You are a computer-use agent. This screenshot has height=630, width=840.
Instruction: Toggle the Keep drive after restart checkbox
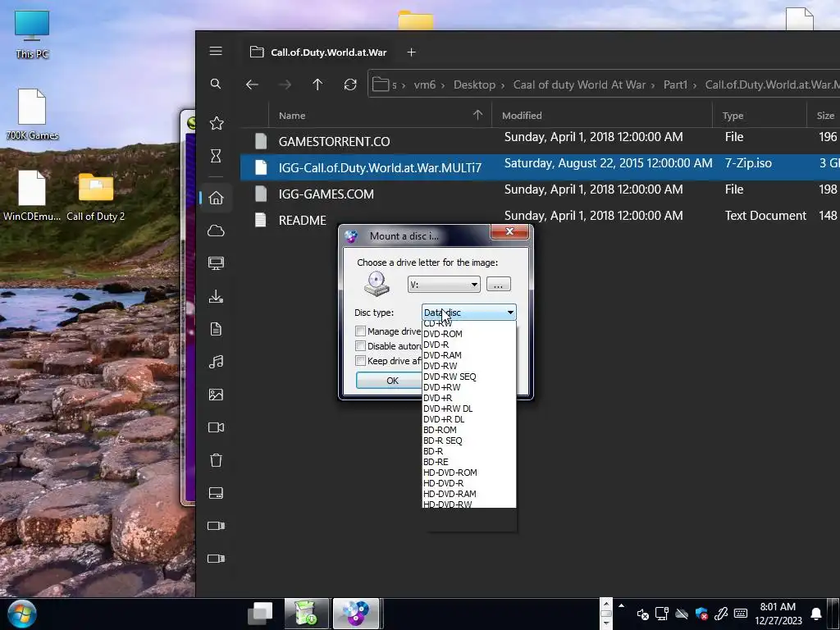(x=361, y=361)
